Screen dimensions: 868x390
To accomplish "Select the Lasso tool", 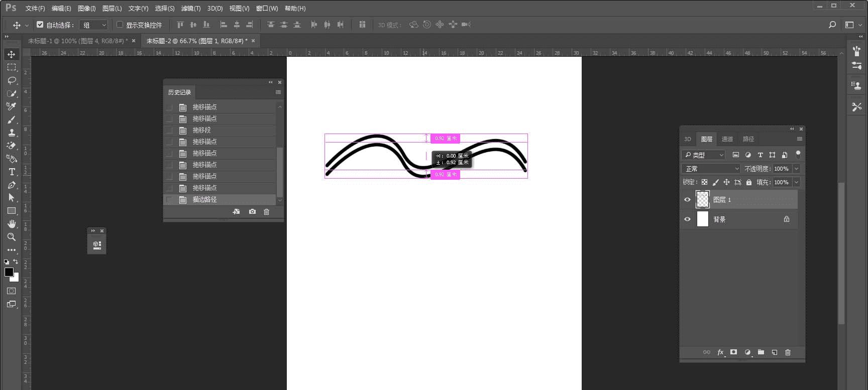I will tap(12, 80).
